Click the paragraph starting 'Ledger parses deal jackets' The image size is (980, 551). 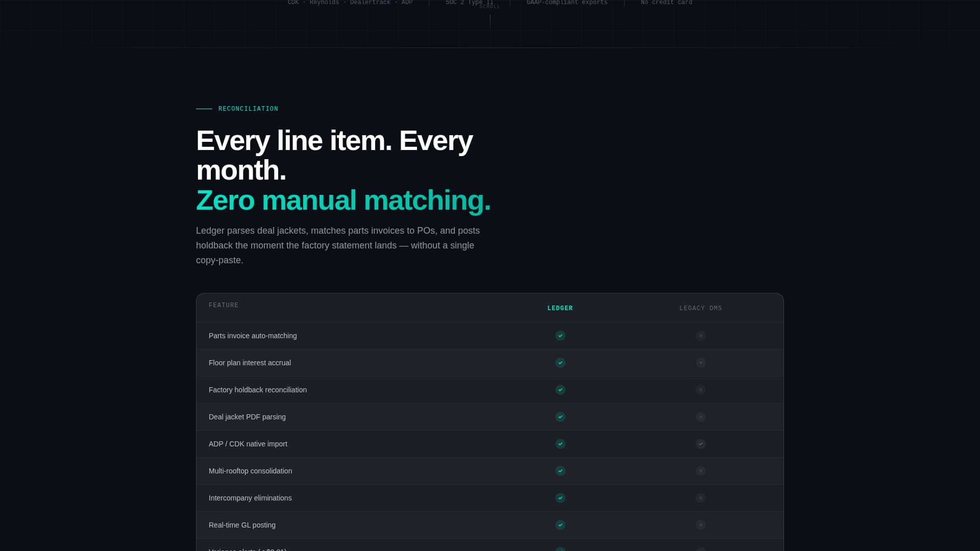point(338,245)
